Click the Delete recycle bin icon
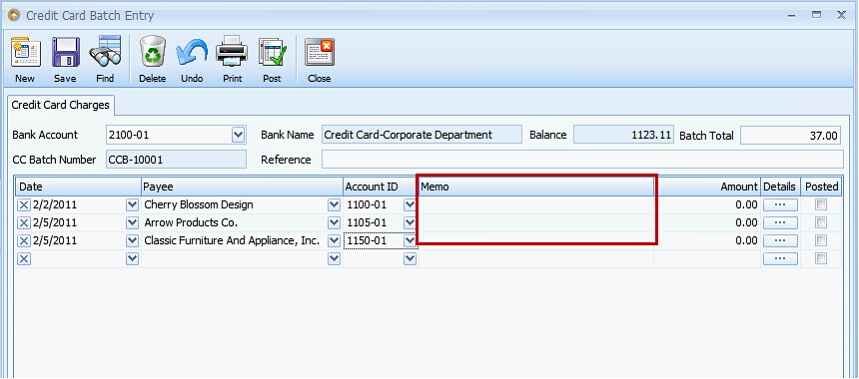Image resolution: width=859 pixels, height=379 pixels. pos(152,60)
